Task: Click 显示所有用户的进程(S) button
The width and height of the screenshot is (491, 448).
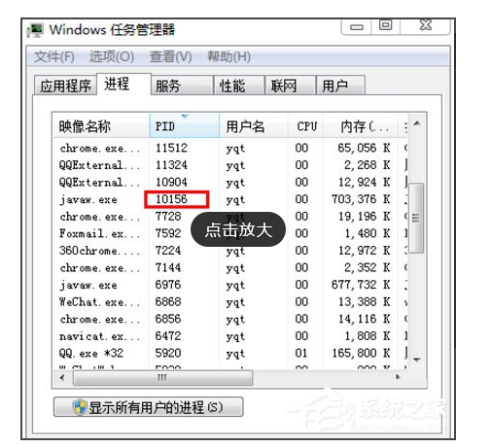Action: pyautogui.click(x=149, y=407)
